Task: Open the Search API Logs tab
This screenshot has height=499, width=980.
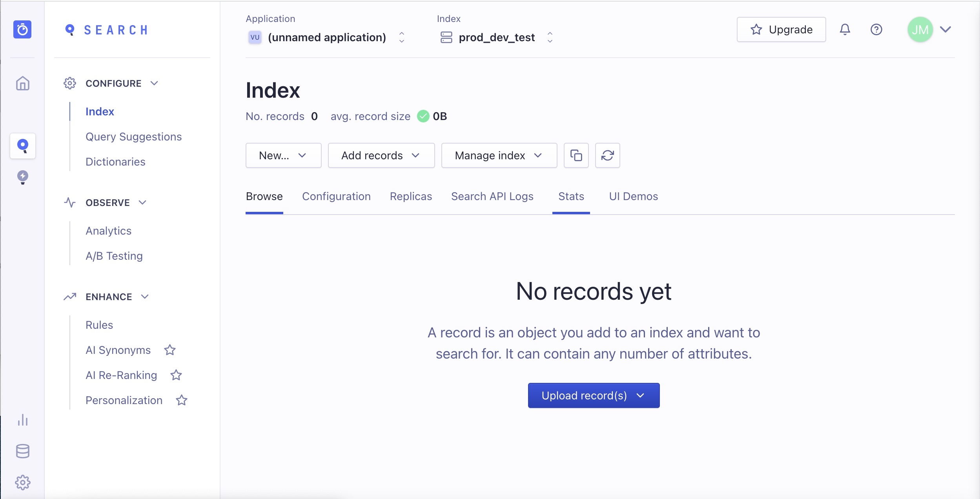Action: [492, 197]
